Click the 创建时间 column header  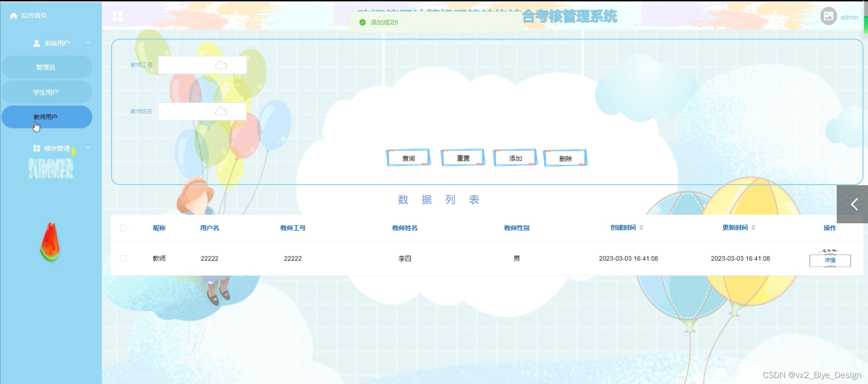(x=623, y=228)
